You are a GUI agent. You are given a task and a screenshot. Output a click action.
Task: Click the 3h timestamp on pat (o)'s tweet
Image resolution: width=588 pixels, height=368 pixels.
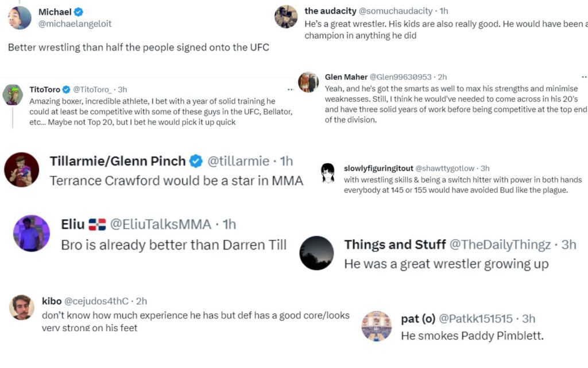(x=528, y=319)
